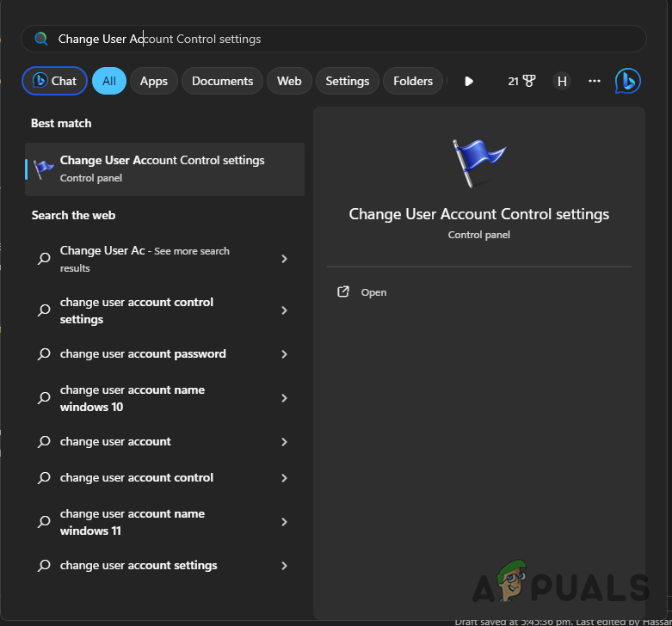This screenshot has width=672, height=626.
Task: Expand chevron for 'change user account control' suggestion
Action: (x=284, y=478)
